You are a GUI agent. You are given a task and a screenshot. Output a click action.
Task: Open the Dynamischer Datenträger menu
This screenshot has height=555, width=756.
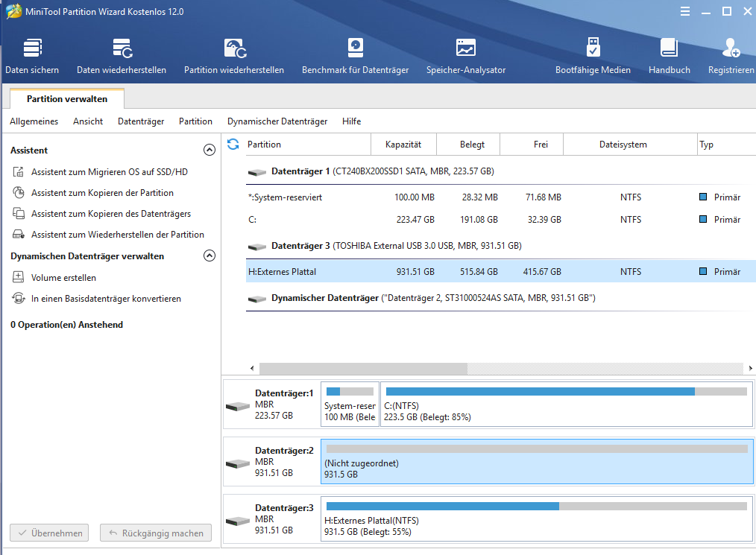tap(277, 121)
